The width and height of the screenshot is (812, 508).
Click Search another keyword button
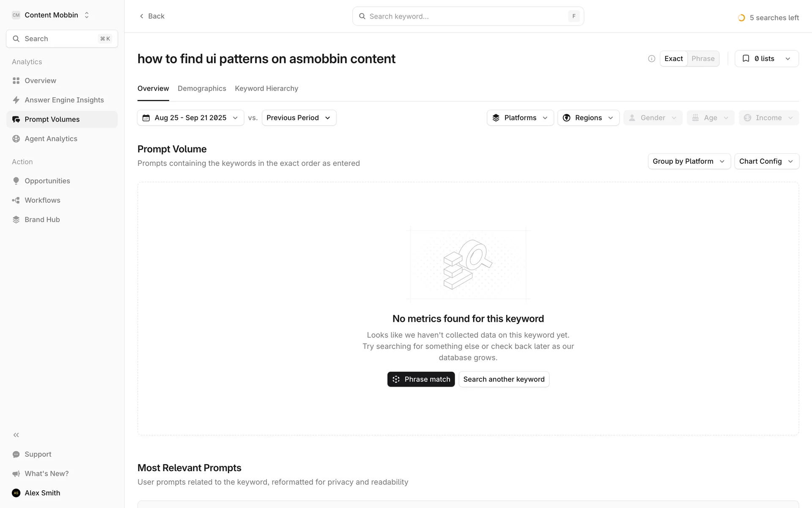point(504,379)
